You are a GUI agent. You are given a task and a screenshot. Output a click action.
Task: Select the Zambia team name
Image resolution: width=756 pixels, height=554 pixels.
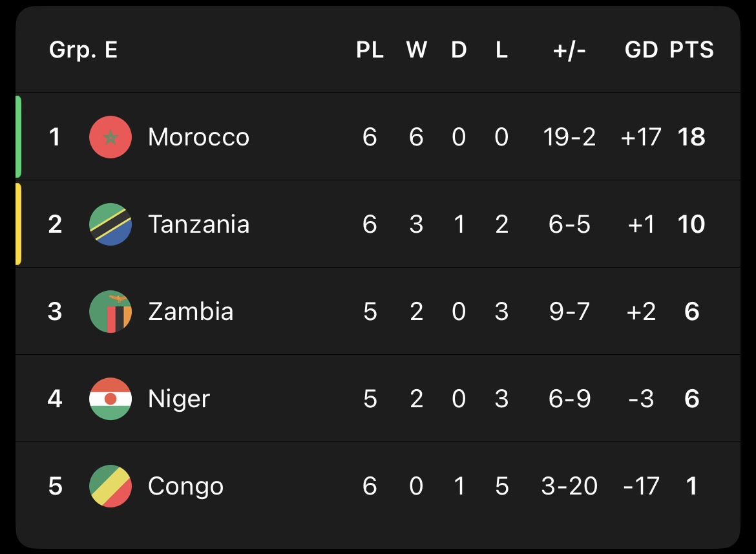191,312
